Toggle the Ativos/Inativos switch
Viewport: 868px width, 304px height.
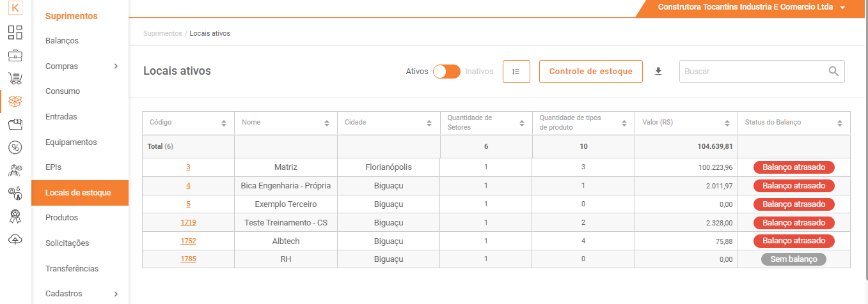tap(446, 72)
